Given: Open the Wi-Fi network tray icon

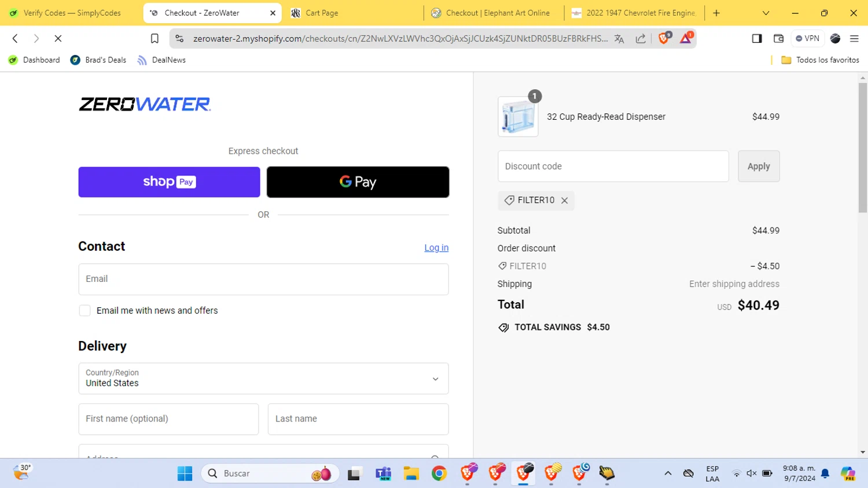Looking at the screenshot, I should coord(737,474).
